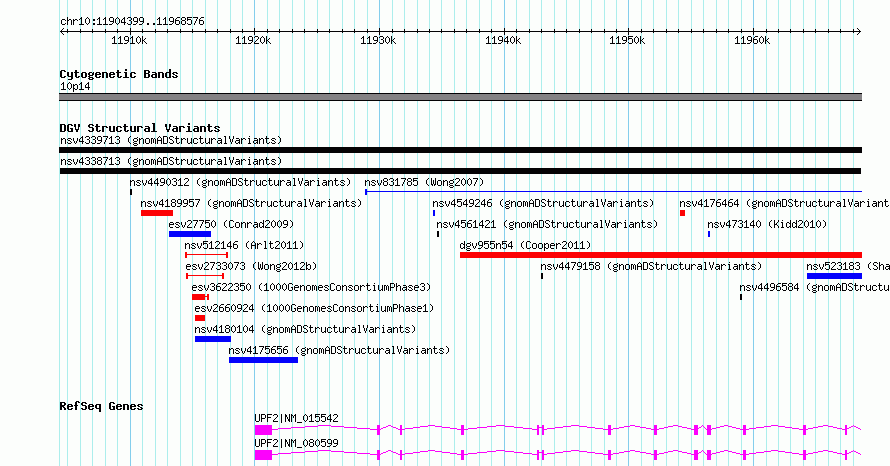Open nsv473140 (Kidd2010) label
The height and width of the screenshot is (466, 890).
pos(767,224)
